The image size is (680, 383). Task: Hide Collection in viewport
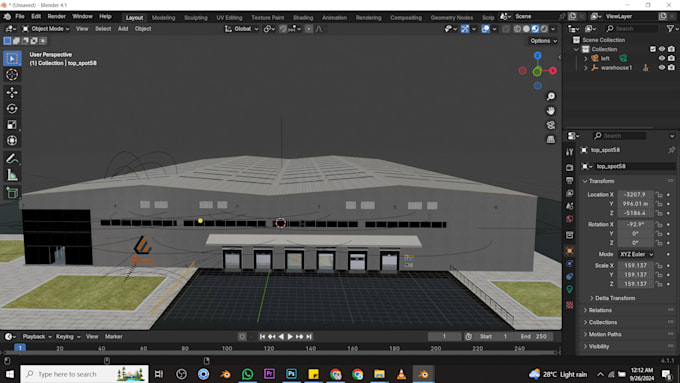pyautogui.click(x=662, y=49)
